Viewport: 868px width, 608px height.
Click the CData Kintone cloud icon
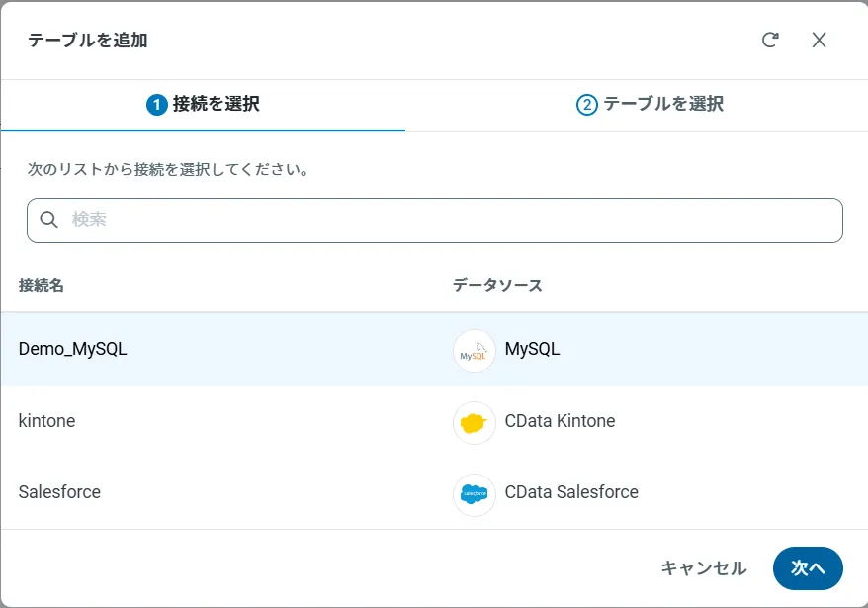click(x=475, y=422)
